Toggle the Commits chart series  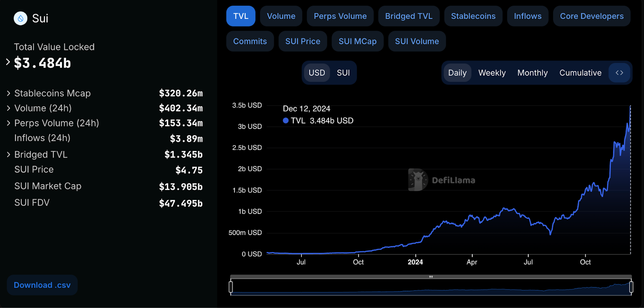tap(250, 41)
